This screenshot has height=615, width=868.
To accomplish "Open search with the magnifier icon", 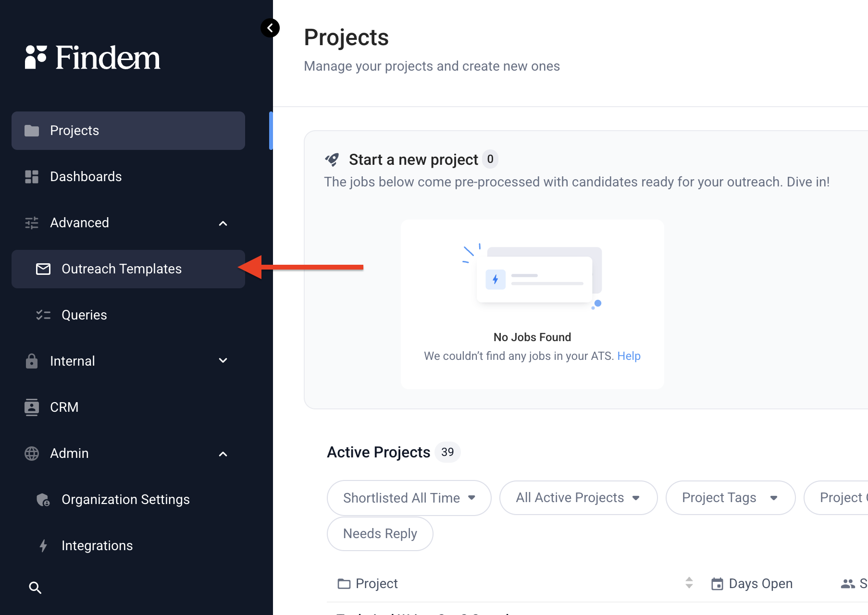I will click(x=35, y=588).
